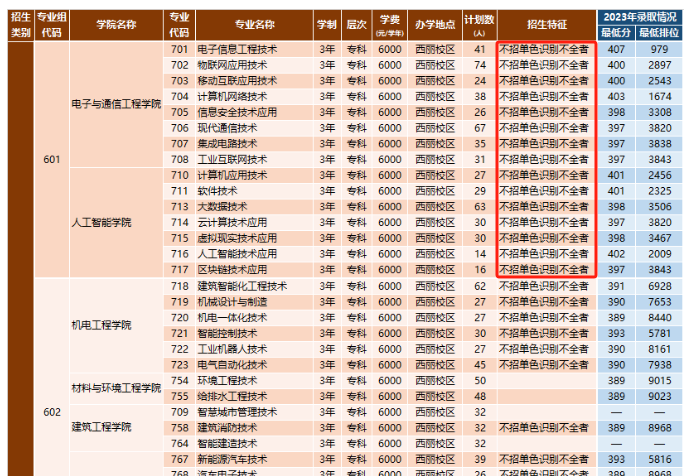This screenshot has width=688, height=476.
Task: Select the major 建筑消防技术
Action: [254, 428]
